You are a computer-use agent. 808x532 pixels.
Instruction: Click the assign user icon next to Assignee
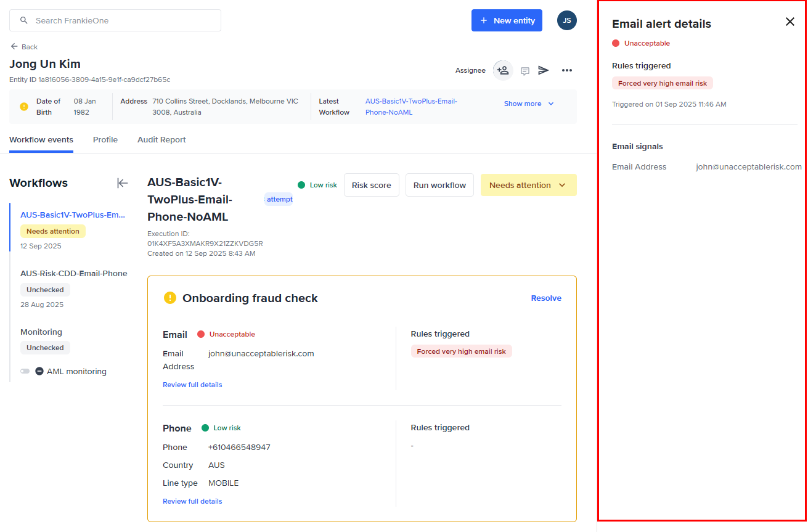[x=503, y=70]
